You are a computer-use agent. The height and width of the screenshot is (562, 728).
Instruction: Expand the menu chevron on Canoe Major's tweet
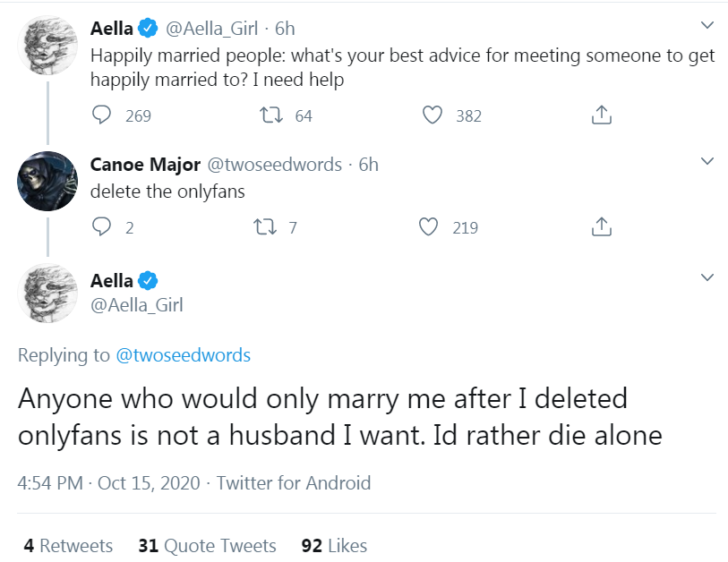(707, 162)
